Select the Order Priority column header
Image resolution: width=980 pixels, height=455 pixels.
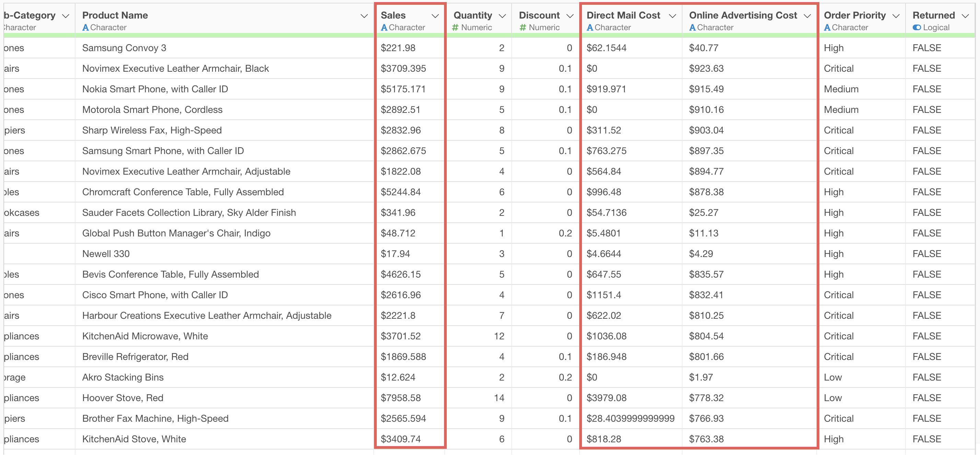[x=862, y=20]
